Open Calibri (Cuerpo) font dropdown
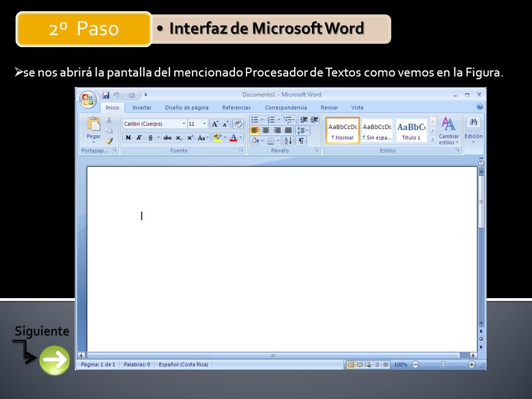Viewport: 532px width, 399px height. pos(184,124)
